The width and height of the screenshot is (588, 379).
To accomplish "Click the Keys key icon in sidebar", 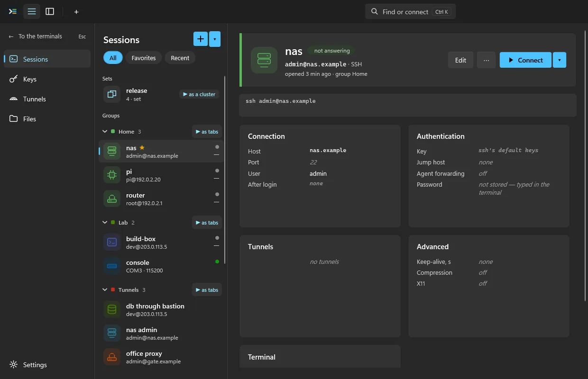I will [x=14, y=79].
